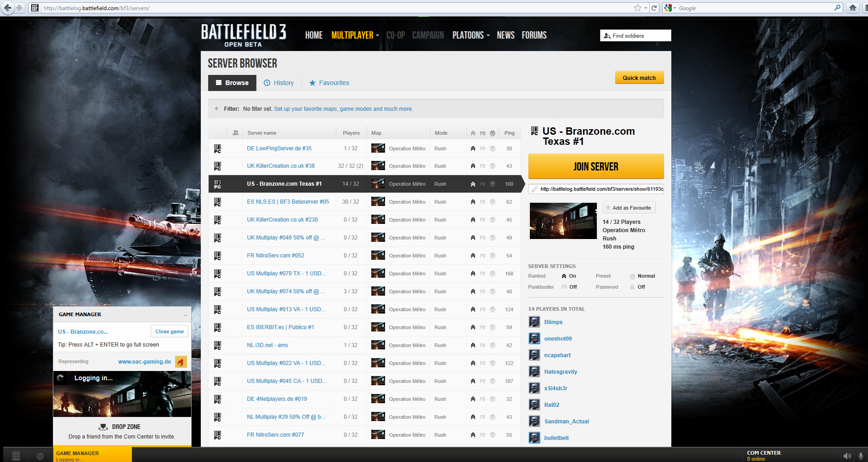This screenshot has width=868, height=462.
Task: Open the history dropdown beside the bookmark star
Action: [x=646, y=8]
